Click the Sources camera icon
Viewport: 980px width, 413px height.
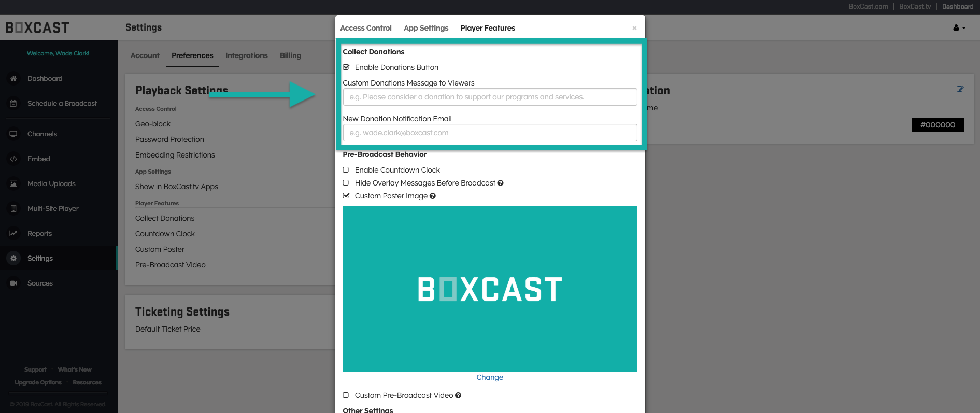click(13, 283)
